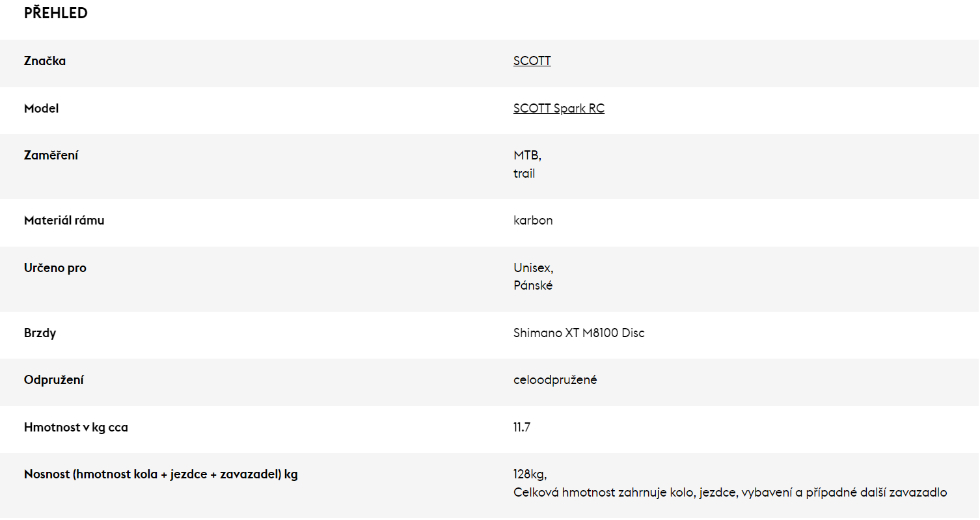Select the Materiál rámu label
The height and width of the screenshot is (520, 980).
point(64,221)
